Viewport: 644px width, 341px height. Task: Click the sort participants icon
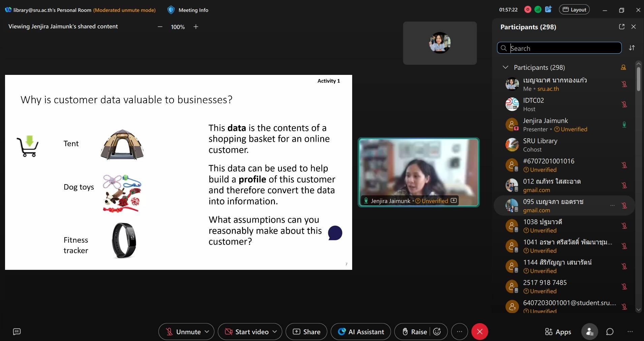click(x=632, y=48)
